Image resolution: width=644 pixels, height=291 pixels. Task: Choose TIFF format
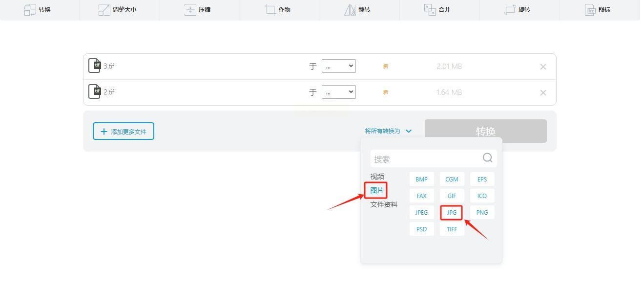(452, 229)
